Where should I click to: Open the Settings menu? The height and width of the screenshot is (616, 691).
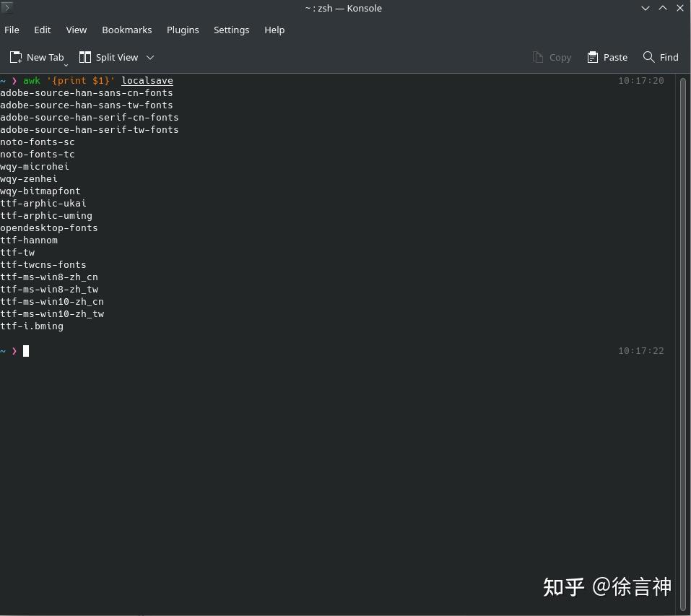(x=231, y=30)
